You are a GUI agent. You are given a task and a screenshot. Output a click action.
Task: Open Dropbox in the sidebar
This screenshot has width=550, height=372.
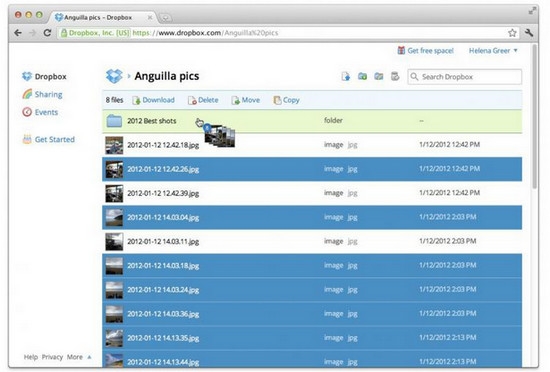(51, 76)
